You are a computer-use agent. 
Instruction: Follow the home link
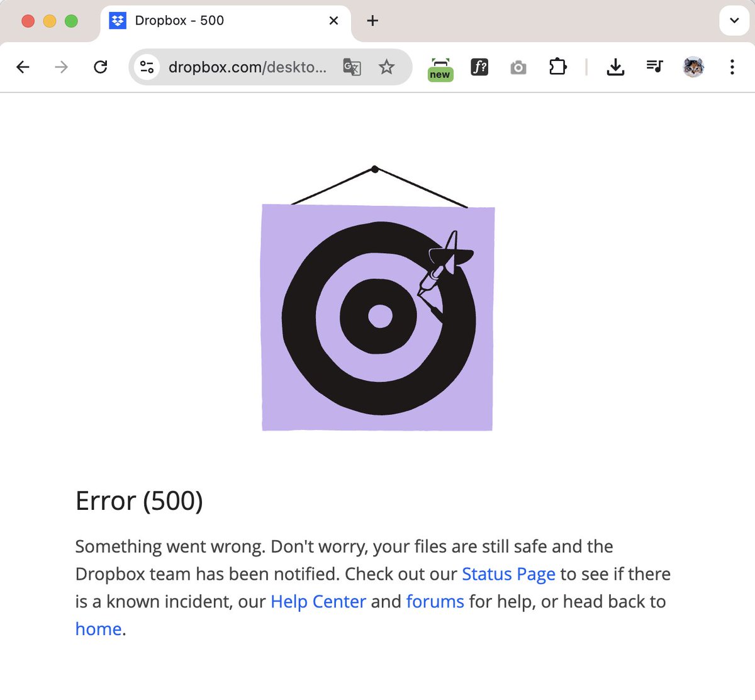tap(98, 629)
